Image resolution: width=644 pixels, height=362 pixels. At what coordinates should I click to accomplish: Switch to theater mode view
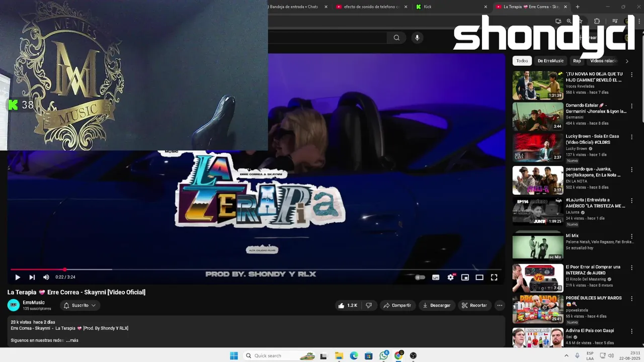coord(479,277)
